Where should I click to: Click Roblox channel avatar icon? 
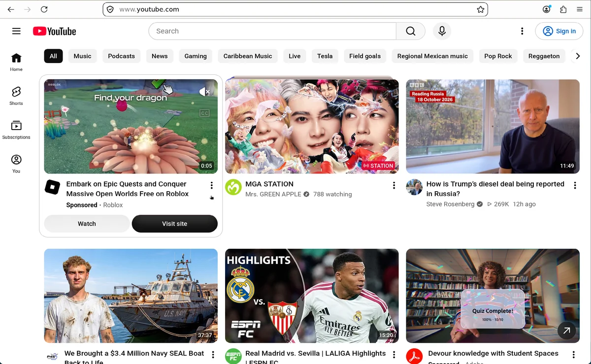53,187
